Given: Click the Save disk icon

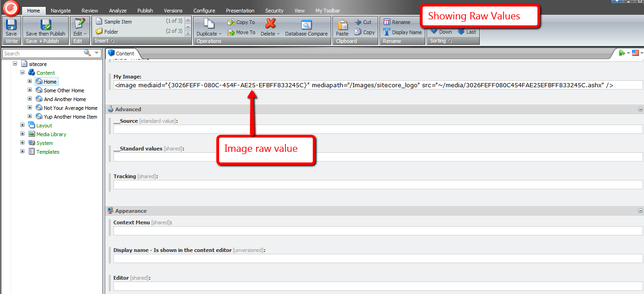Looking at the screenshot, I should pyautogui.click(x=11, y=24).
